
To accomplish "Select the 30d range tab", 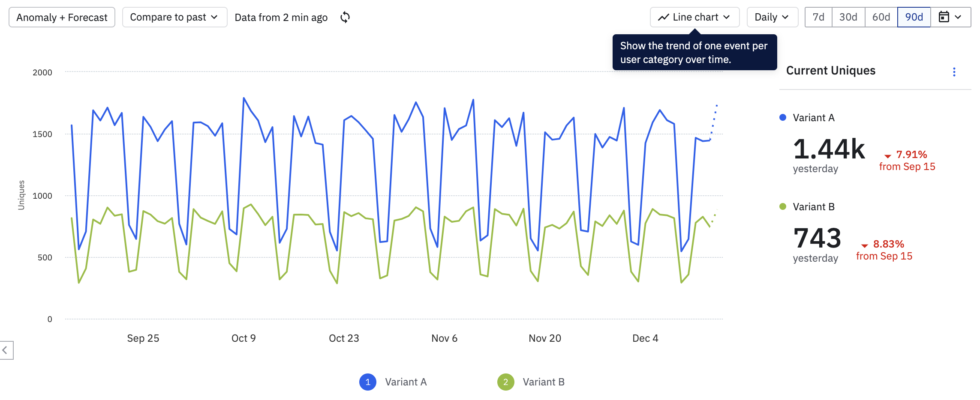I will [848, 17].
